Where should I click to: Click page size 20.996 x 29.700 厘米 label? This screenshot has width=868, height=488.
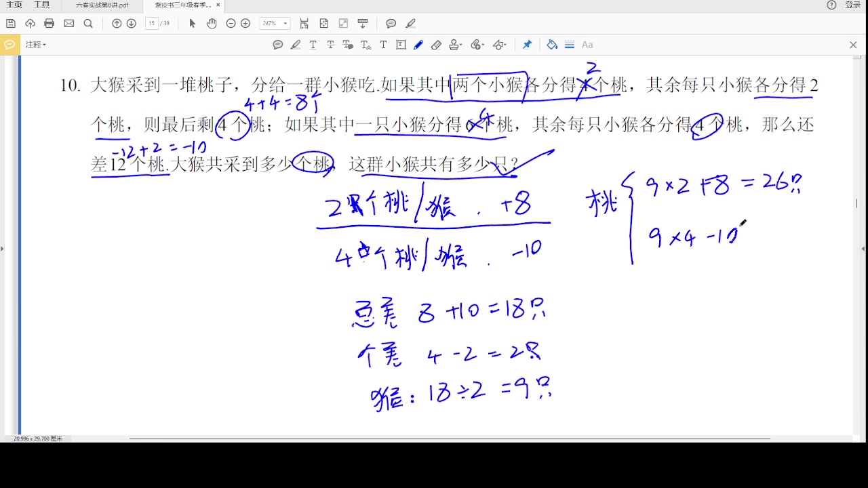pos(38,439)
